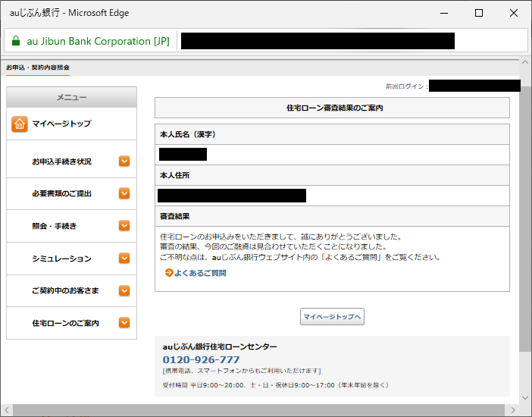
Task: Expand the 住宅ローンのご案内 arrow
Action: pyautogui.click(x=124, y=323)
